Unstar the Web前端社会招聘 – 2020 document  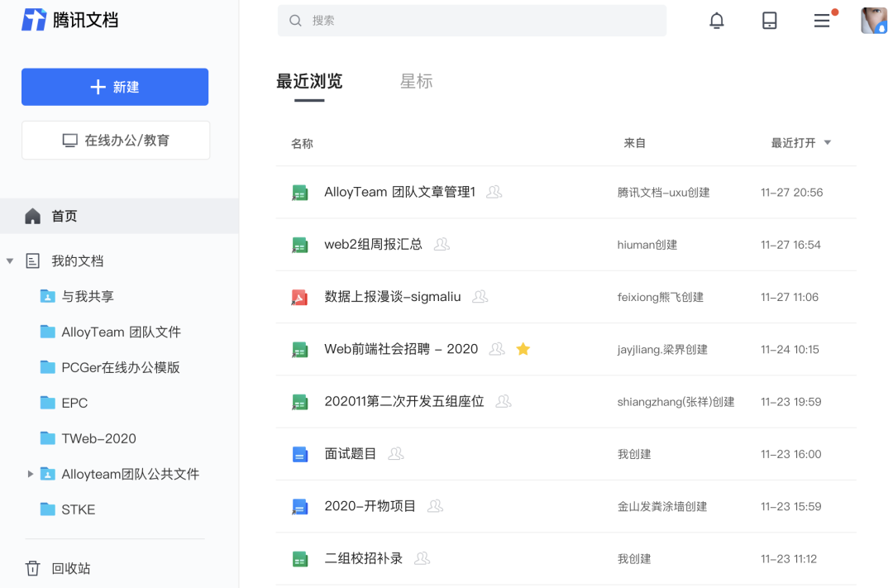click(523, 349)
